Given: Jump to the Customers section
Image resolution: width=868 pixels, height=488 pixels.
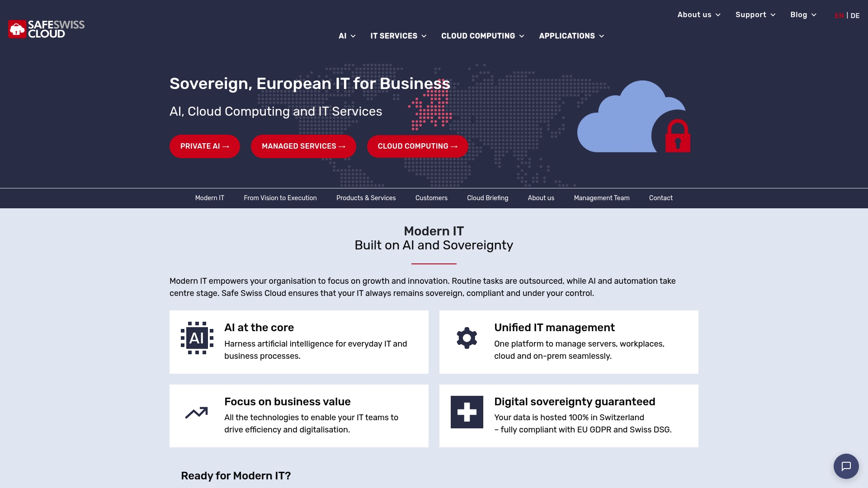Looking at the screenshot, I should tap(431, 198).
